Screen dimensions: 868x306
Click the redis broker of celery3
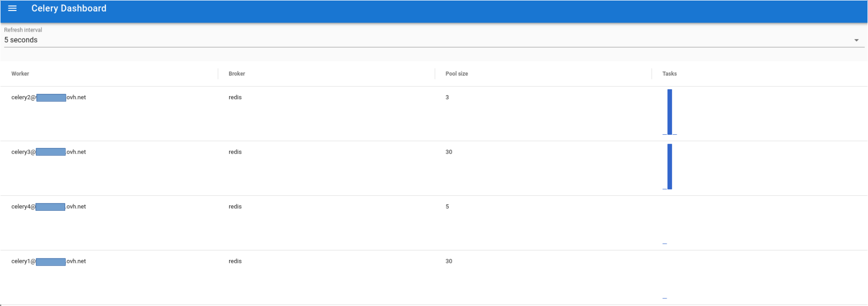pyautogui.click(x=235, y=152)
